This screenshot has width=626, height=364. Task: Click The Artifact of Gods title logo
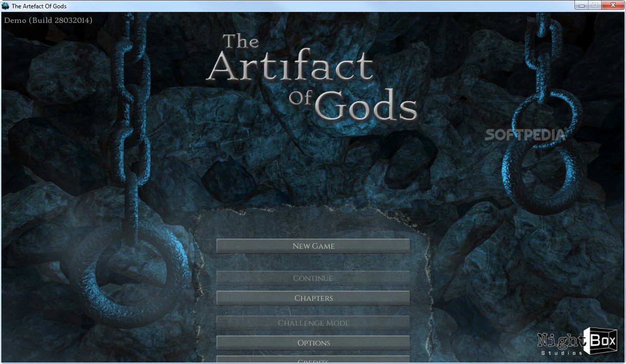tap(312, 77)
